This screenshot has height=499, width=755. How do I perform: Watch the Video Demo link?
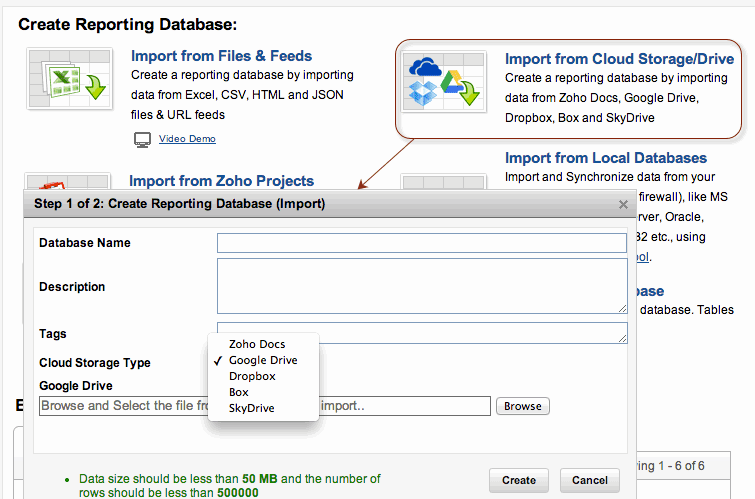coord(187,139)
